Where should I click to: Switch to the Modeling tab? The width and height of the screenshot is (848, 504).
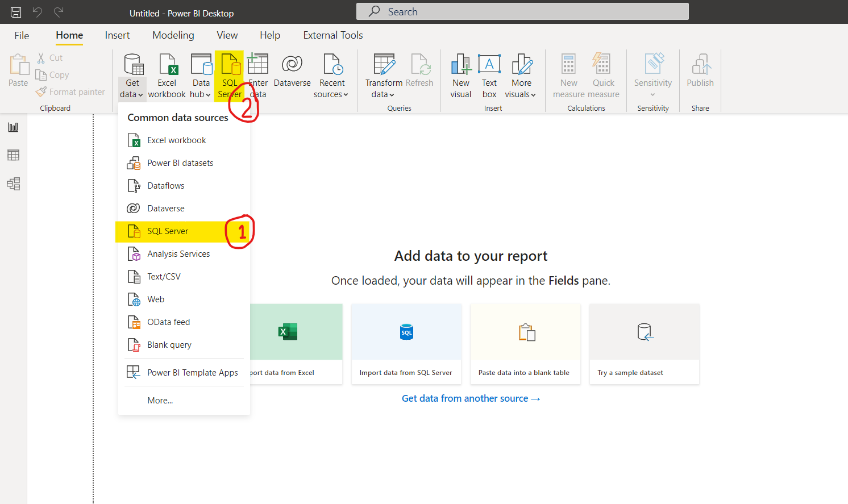pos(173,35)
